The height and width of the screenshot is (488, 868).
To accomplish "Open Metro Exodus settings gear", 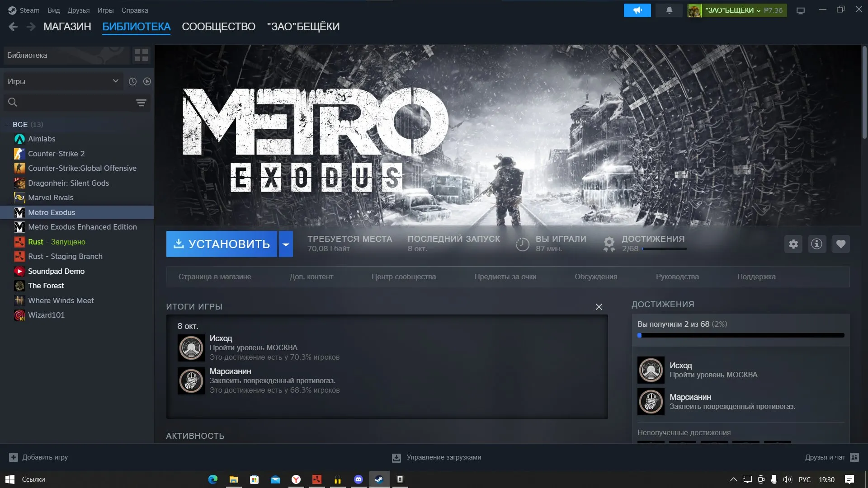I will pos(793,244).
